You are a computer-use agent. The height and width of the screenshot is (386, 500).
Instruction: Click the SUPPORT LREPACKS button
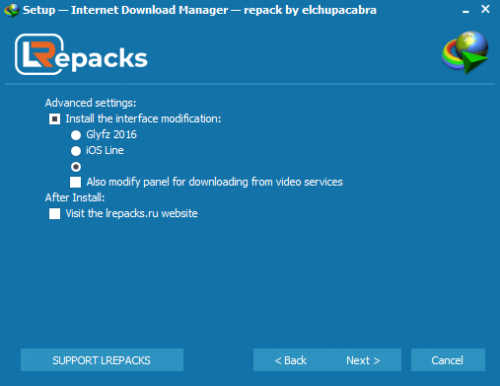pyautogui.click(x=102, y=360)
